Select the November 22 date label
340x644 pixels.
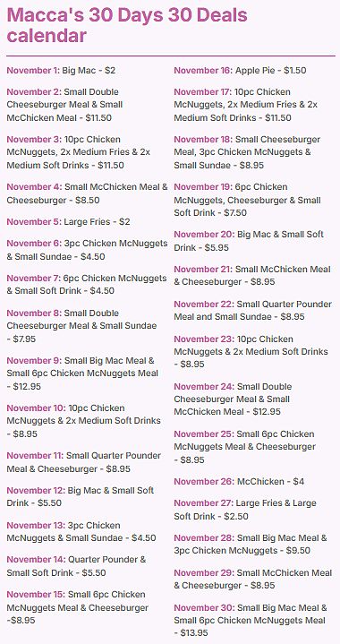point(204,305)
